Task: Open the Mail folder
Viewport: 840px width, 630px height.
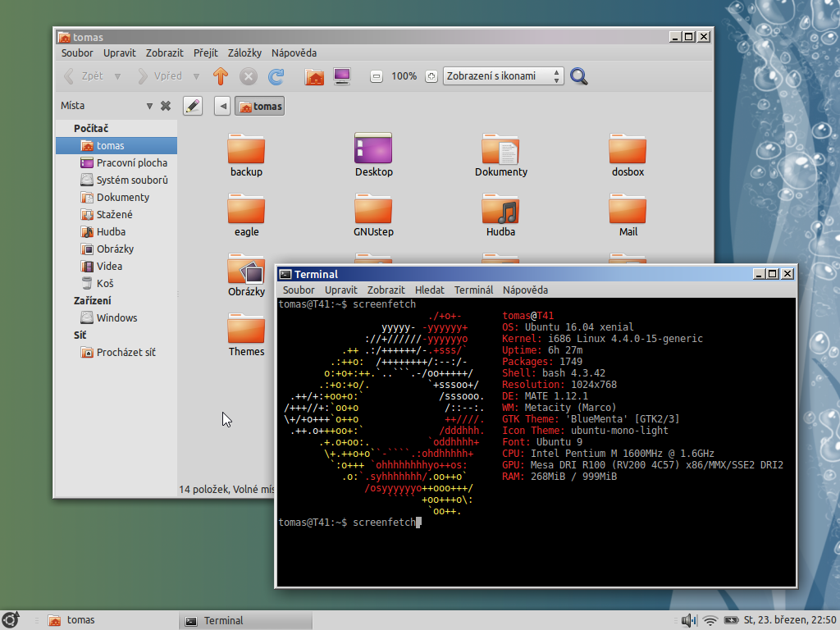Action: point(628,216)
